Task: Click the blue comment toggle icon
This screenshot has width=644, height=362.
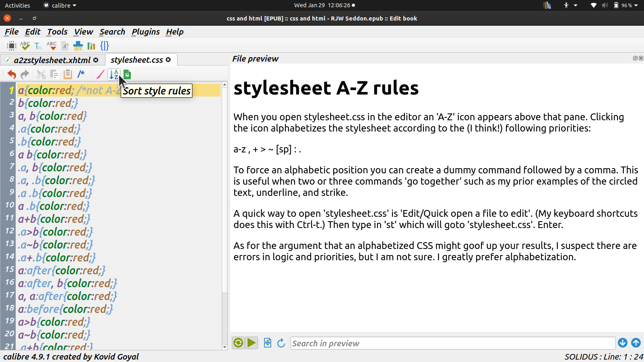Action: [81, 74]
